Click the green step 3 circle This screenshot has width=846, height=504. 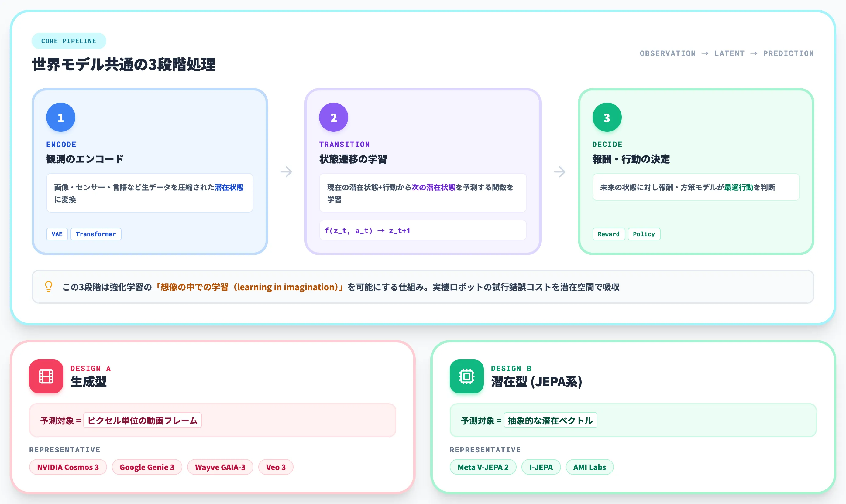(607, 117)
